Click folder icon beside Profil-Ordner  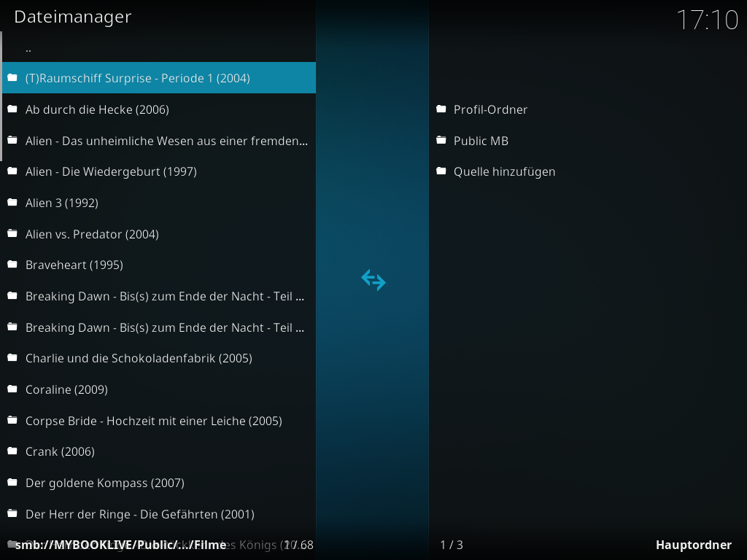coord(441,109)
